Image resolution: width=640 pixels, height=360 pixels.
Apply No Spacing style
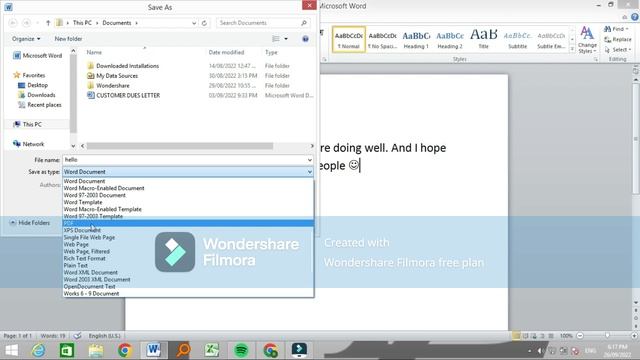coord(382,40)
